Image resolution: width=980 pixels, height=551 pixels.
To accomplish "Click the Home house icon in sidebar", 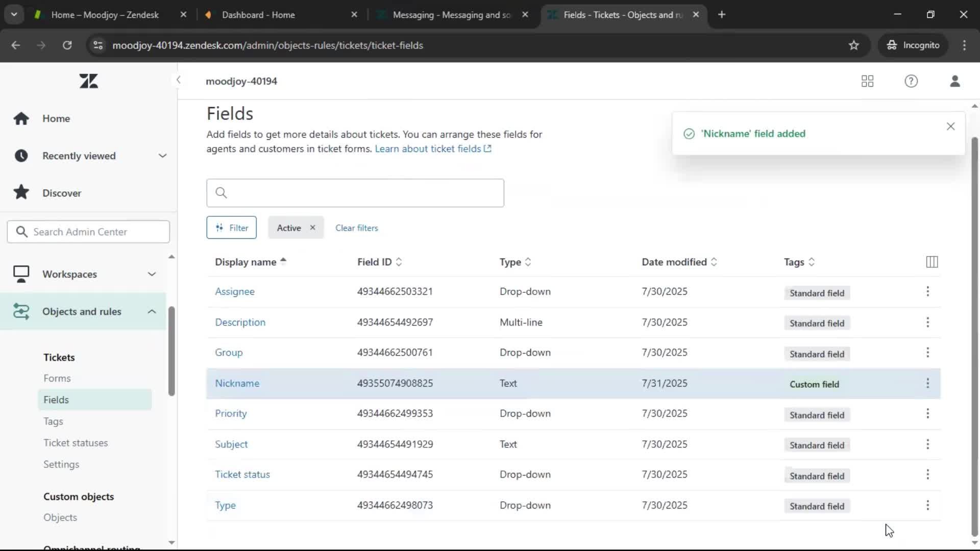I will [x=21, y=118].
